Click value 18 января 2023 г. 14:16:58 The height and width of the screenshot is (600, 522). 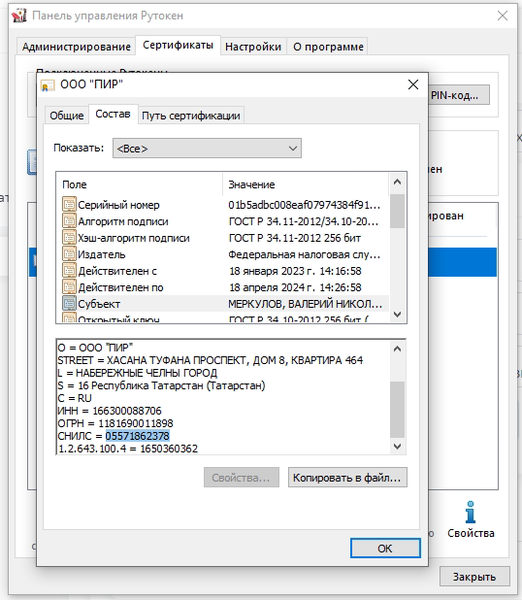[295, 271]
